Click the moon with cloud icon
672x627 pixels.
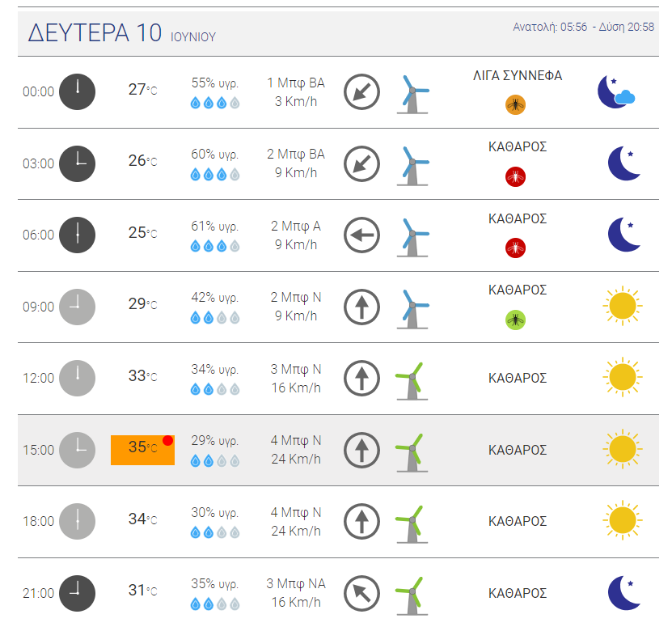click(615, 91)
